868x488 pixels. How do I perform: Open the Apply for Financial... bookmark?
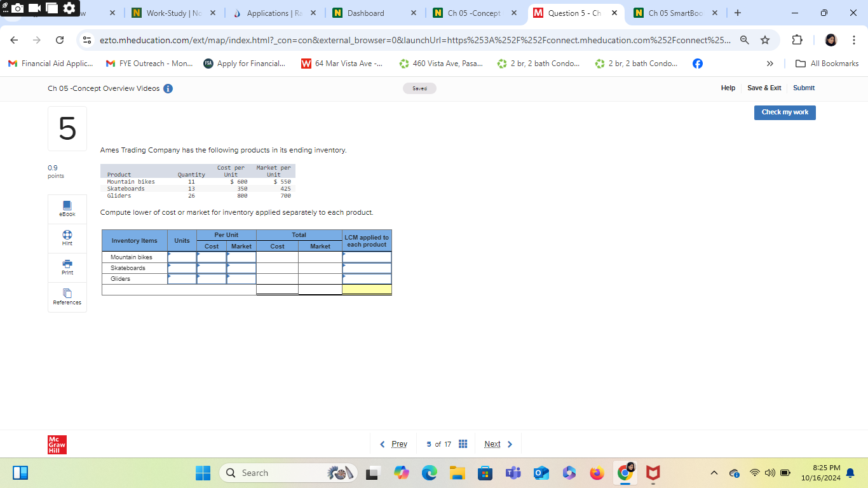pyautogui.click(x=244, y=64)
